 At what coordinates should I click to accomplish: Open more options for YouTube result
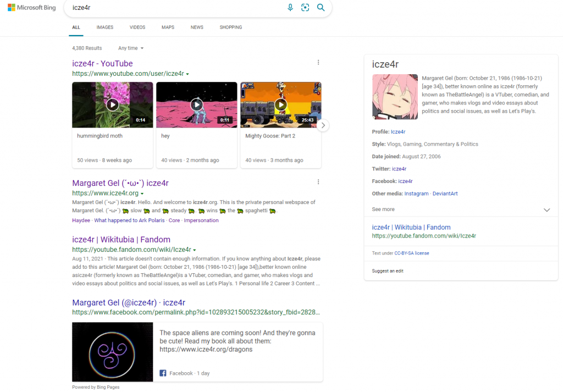[318, 63]
